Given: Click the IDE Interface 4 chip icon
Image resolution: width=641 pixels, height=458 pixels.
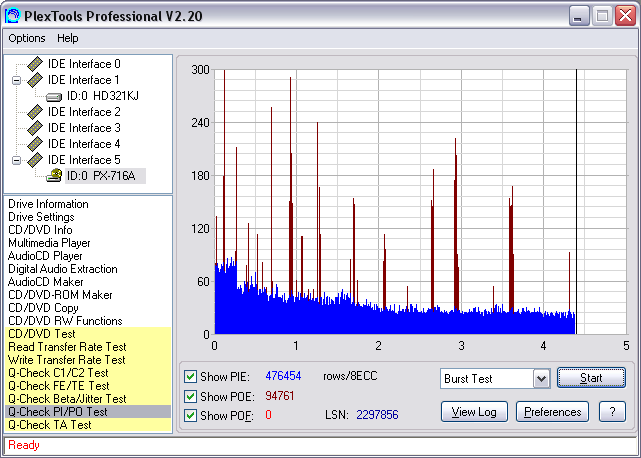Looking at the screenshot, I should click(35, 144).
